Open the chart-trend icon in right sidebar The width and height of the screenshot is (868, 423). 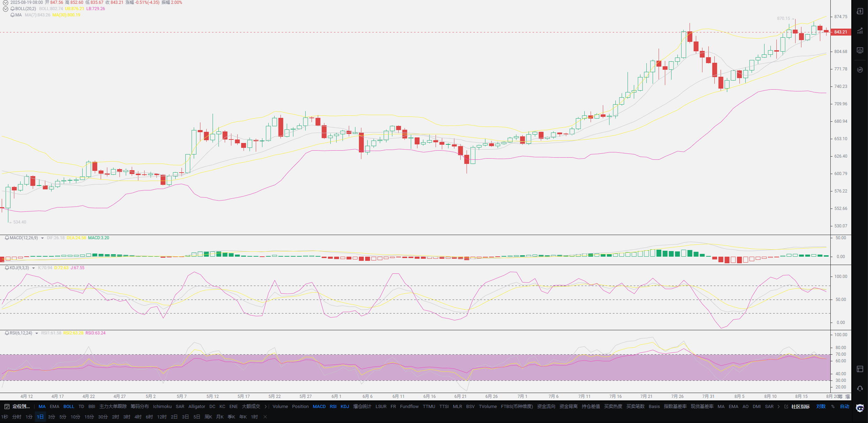(860, 31)
